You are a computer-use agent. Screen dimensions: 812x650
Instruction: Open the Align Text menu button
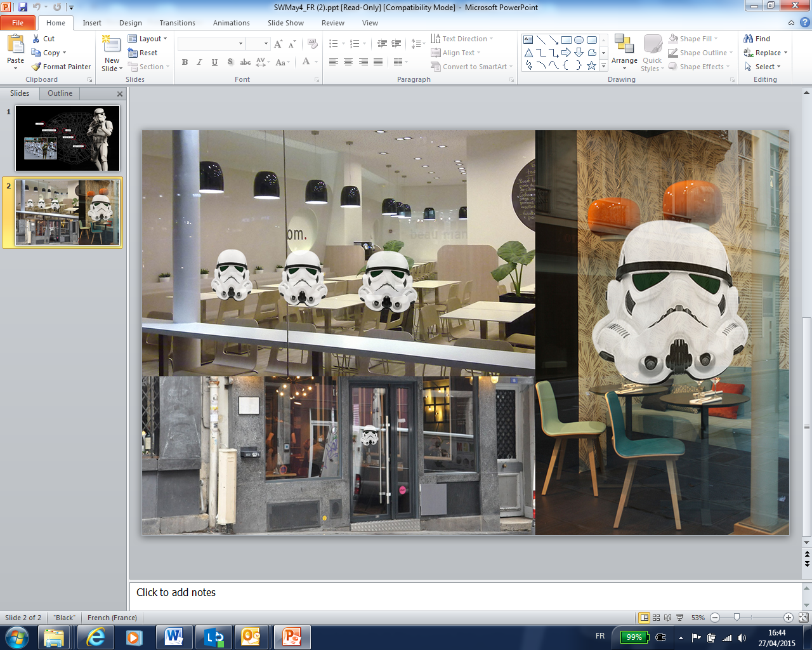[x=456, y=53]
